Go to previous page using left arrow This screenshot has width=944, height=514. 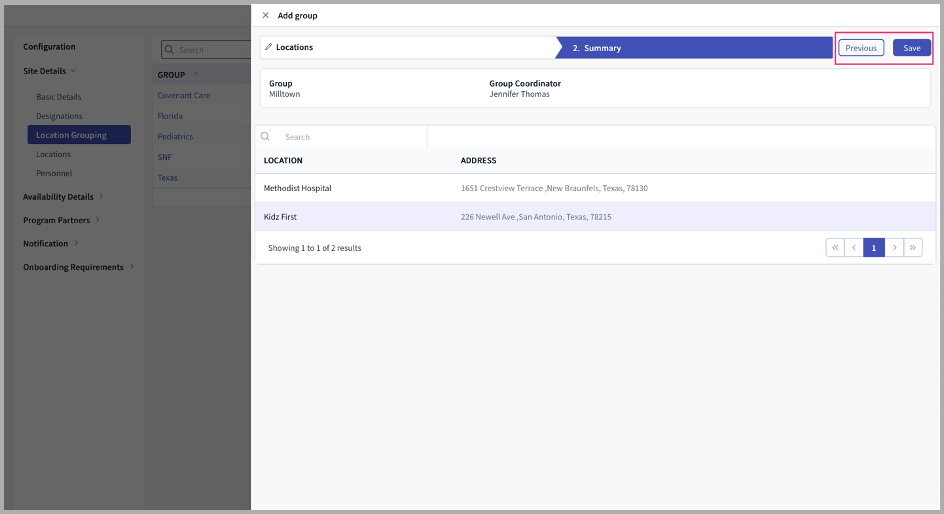[854, 248]
